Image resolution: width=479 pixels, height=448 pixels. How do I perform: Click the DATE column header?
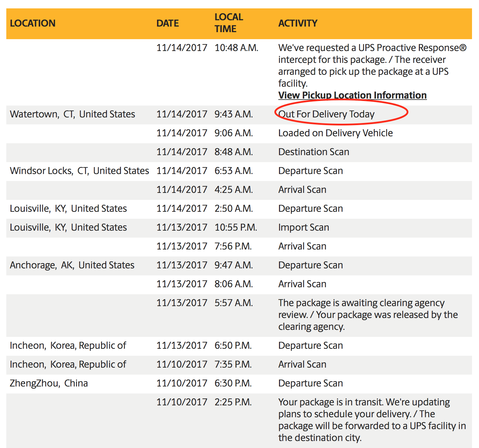(x=167, y=23)
